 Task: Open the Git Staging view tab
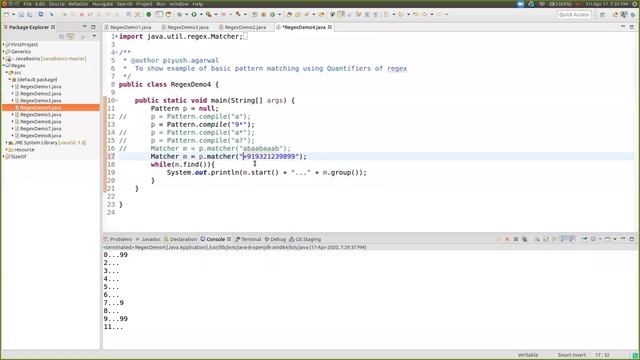[305, 239]
